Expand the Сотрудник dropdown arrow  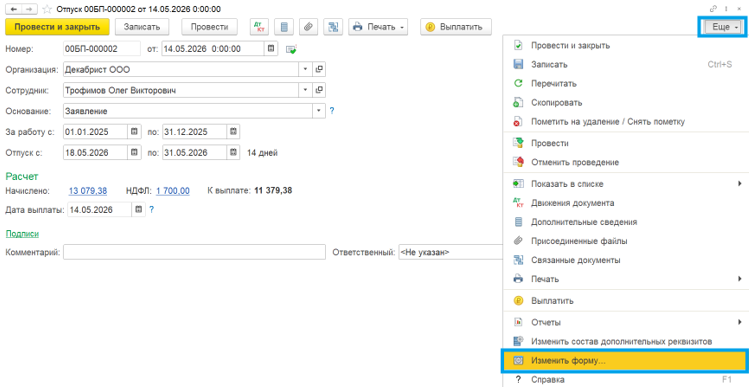click(306, 90)
